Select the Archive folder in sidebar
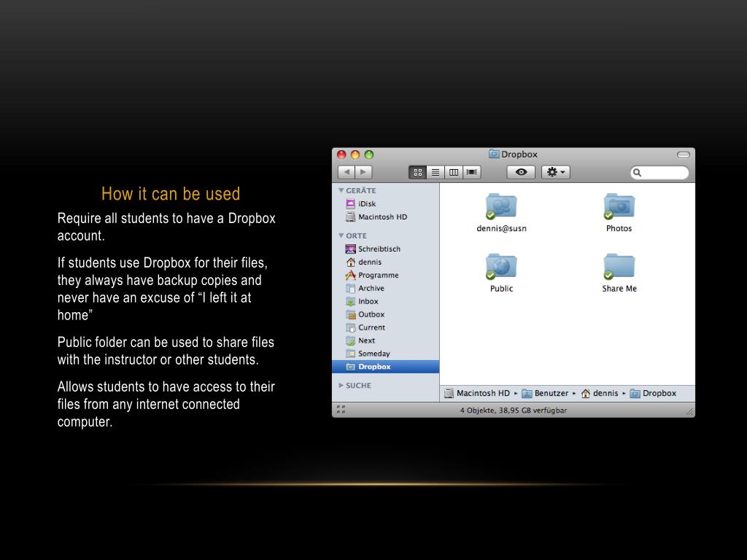This screenshot has height=560, width=747. pyautogui.click(x=385, y=288)
